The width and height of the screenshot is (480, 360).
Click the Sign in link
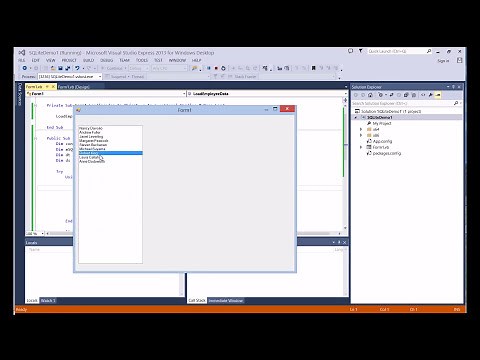pyautogui.click(x=443, y=61)
